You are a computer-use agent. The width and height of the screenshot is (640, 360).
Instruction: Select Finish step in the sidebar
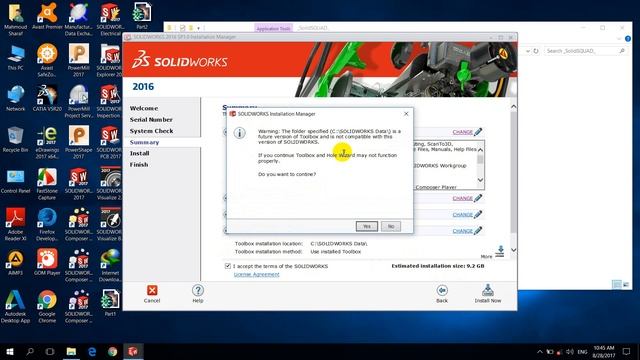point(139,165)
